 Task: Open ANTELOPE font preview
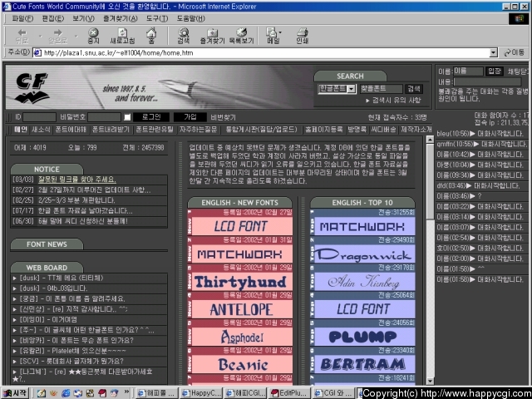click(241, 309)
